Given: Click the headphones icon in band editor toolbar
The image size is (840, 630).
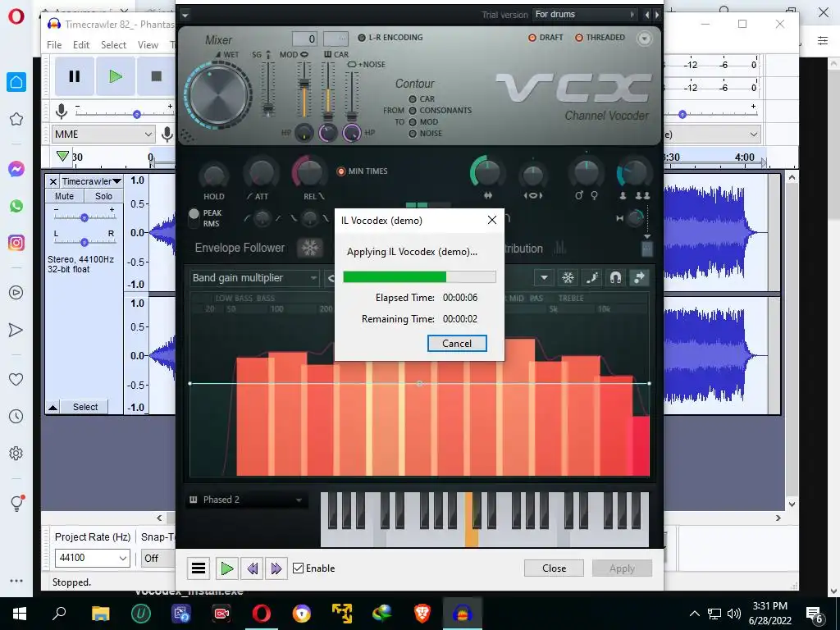Looking at the screenshot, I should click(x=615, y=277).
